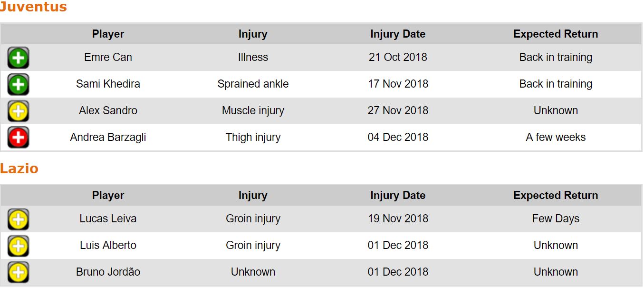Click the Emre Can player name
The width and height of the screenshot is (644, 288).
[108, 58]
